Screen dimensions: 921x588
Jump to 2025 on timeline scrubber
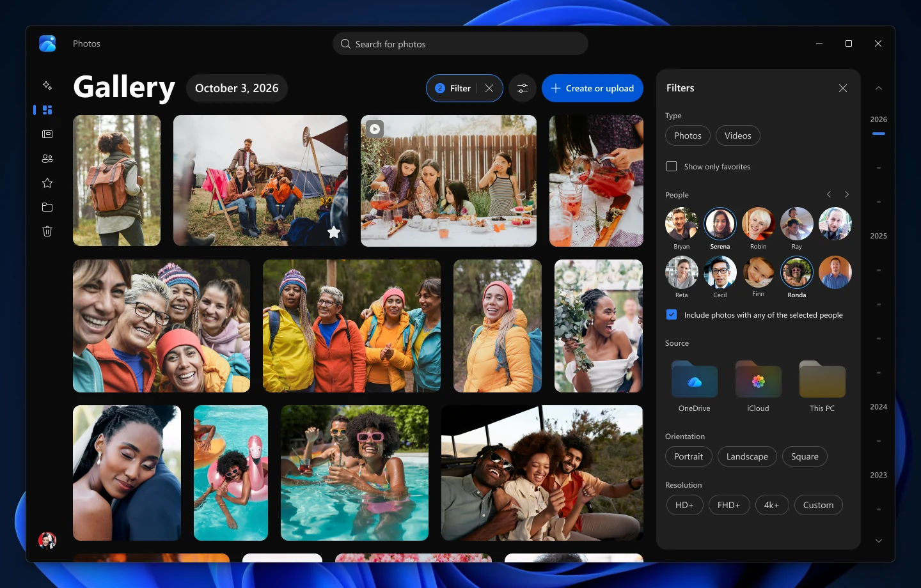[x=879, y=236]
